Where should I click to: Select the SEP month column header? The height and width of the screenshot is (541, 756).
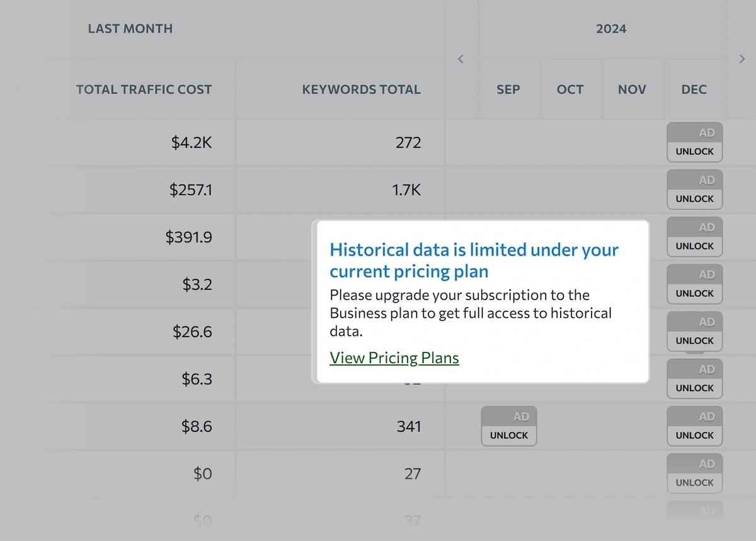(508, 90)
